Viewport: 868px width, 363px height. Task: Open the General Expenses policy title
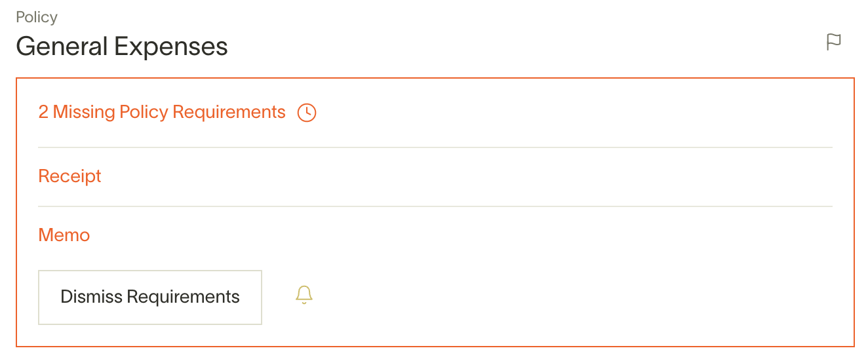coord(122,47)
